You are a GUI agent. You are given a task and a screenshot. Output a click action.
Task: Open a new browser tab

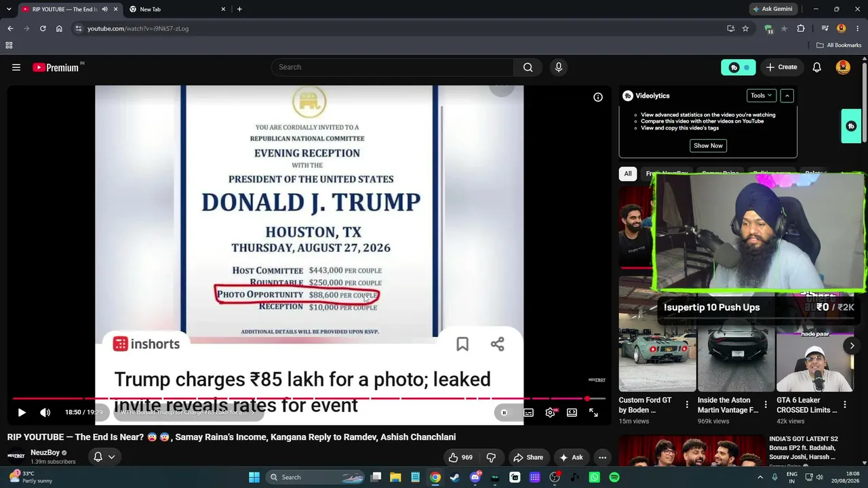click(x=239, y=9)
